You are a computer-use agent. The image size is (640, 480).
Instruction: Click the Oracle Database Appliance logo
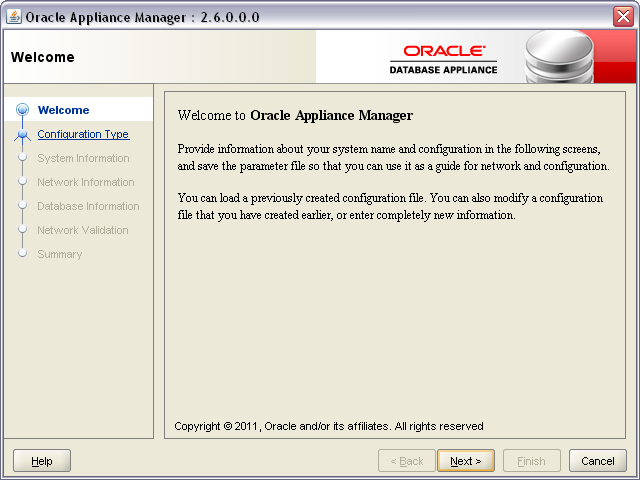coord(443,60)
